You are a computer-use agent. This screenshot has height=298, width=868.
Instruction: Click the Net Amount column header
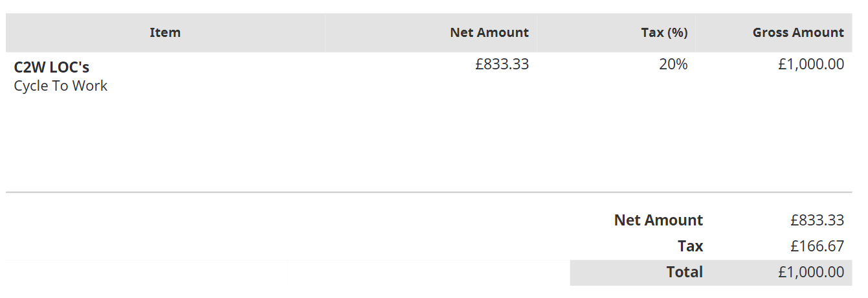click(489, 32)
